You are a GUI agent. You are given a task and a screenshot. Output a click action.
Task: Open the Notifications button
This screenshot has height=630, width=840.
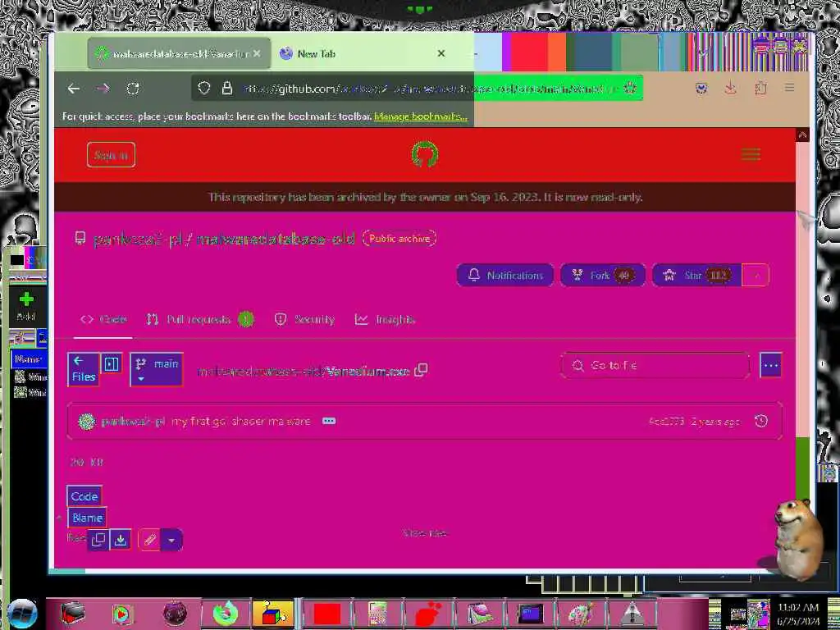click(x=505, y=276)
